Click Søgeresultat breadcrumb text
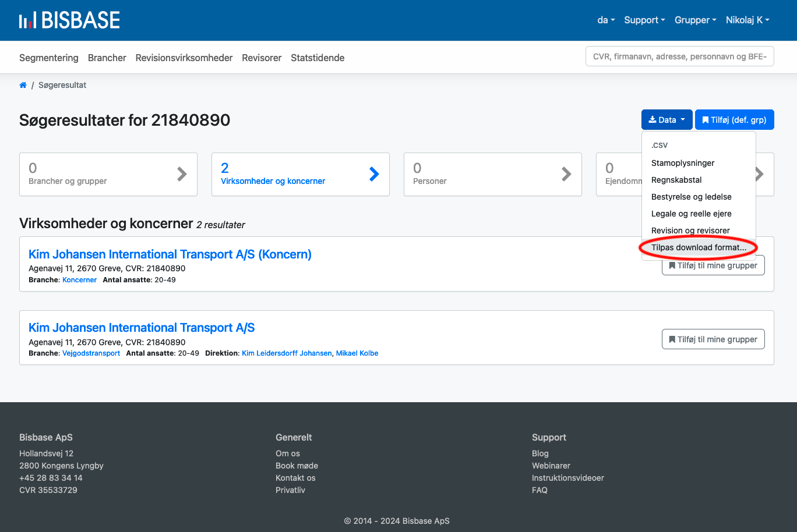This screenshot has height=532, width=797. pos(62,85)
